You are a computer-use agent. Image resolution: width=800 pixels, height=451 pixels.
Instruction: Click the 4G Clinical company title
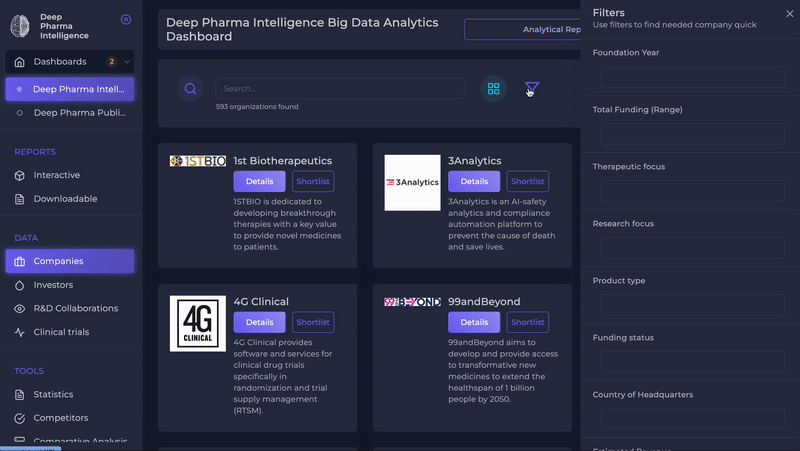(x=261, y=302)
